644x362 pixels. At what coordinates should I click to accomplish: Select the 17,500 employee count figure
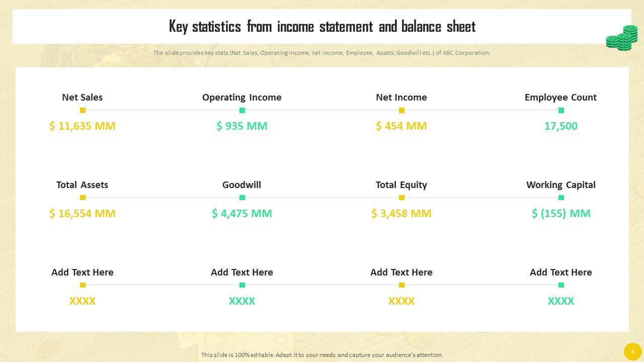click(561, 126)
